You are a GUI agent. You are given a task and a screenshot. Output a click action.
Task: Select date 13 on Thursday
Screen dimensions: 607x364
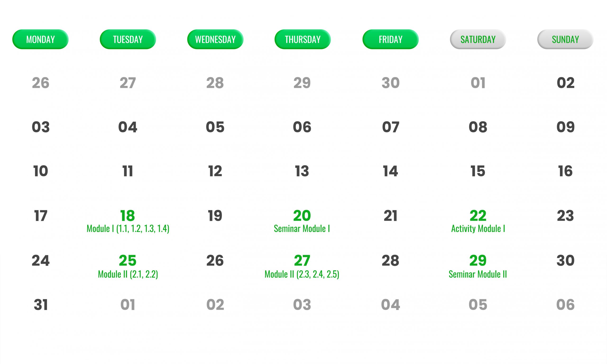(302, 171)
